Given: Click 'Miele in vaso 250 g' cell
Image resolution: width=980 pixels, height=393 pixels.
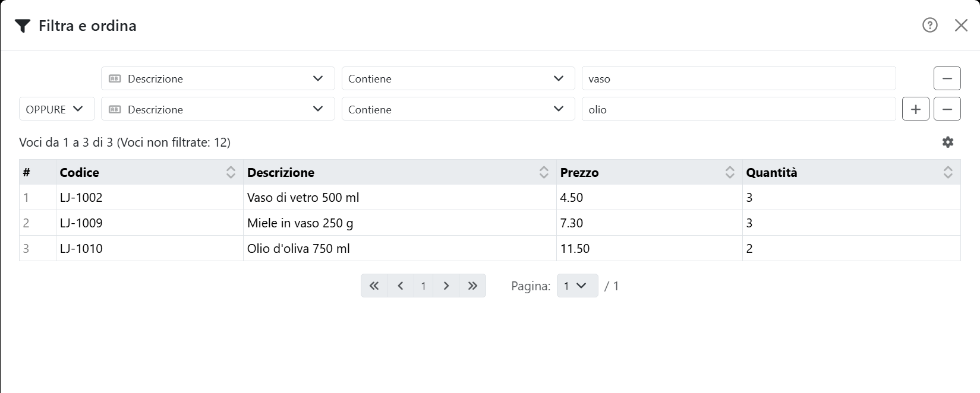Looking at the screenshot, I should [400, 223].
